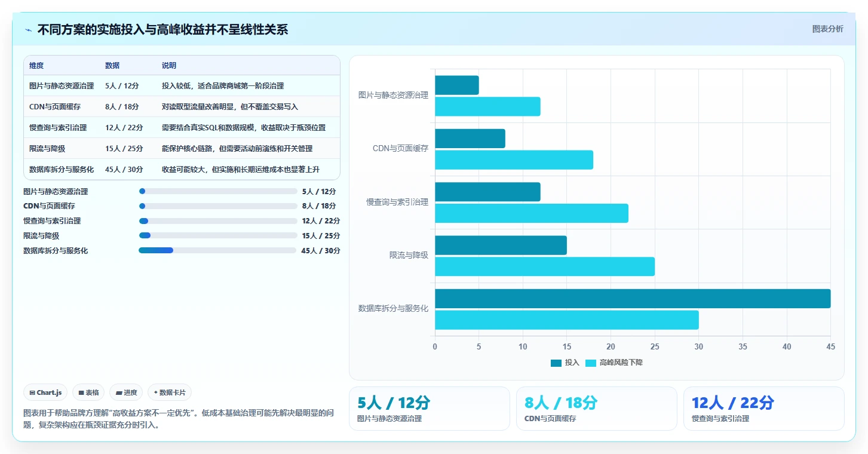Screen dimensions: 868x454
Task: Click the x-axis tick label 30
Action: (x=698, y=346)
